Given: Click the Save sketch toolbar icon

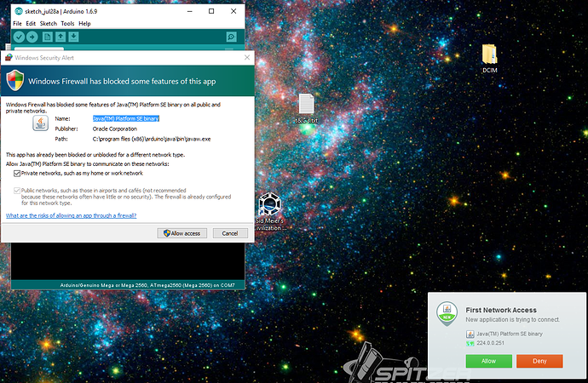Looking at the screenshot, I should click(x=75, y=37).
